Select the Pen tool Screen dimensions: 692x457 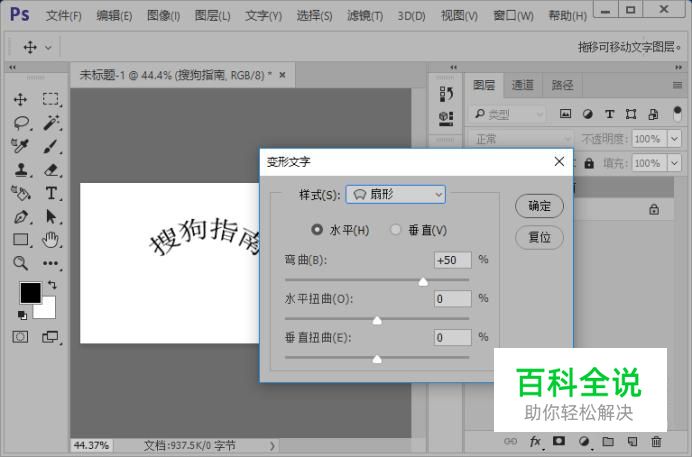[21, 217]
